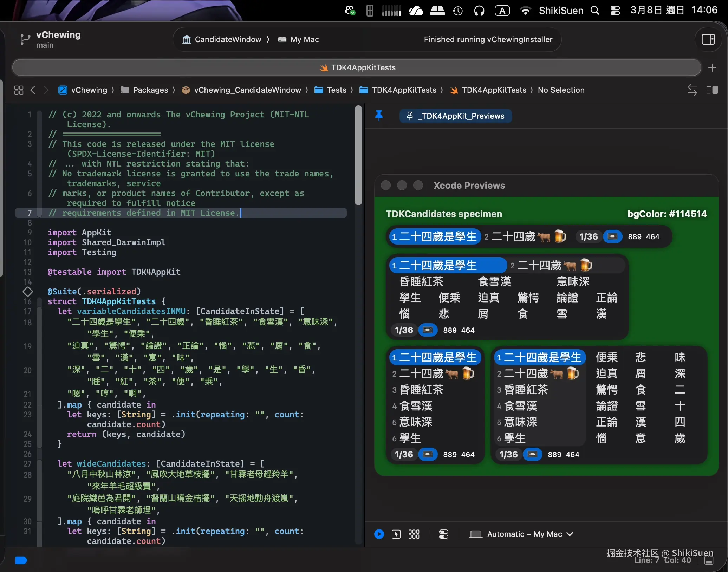Click the editor vertical scrollbar
This screenshot has width=728, height=572.
coord(358,155)
